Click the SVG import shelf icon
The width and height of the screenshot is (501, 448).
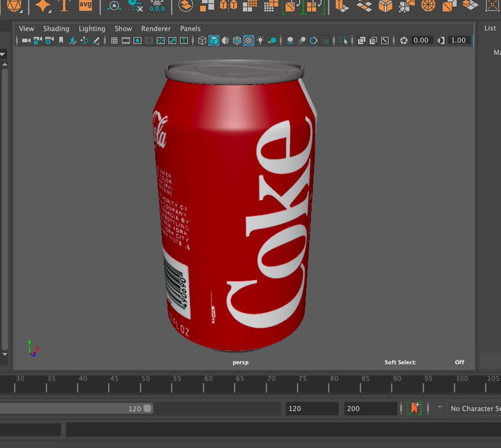coord(85,5)
